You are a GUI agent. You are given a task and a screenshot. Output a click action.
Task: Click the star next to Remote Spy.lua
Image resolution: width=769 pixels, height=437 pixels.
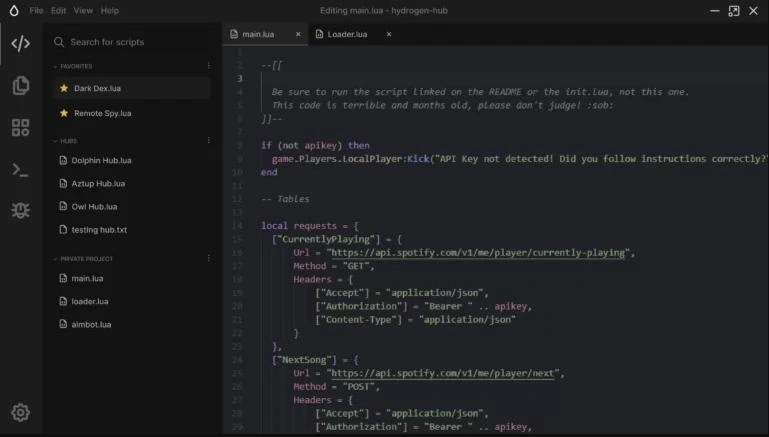64,113
